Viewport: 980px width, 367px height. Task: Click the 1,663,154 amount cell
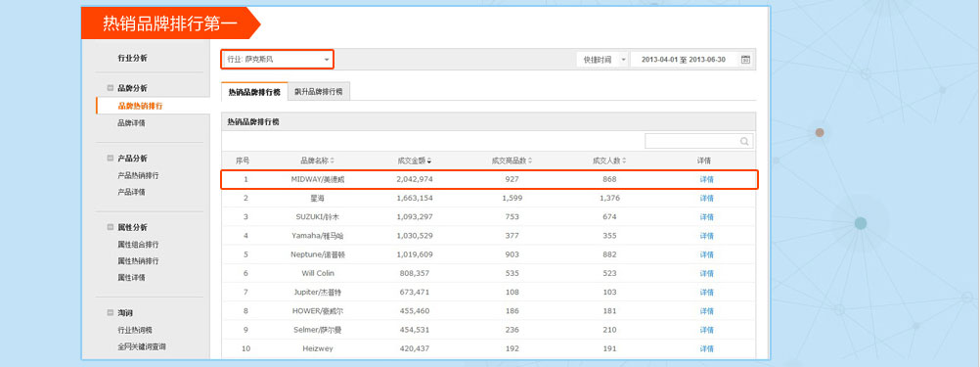[415, 199]
